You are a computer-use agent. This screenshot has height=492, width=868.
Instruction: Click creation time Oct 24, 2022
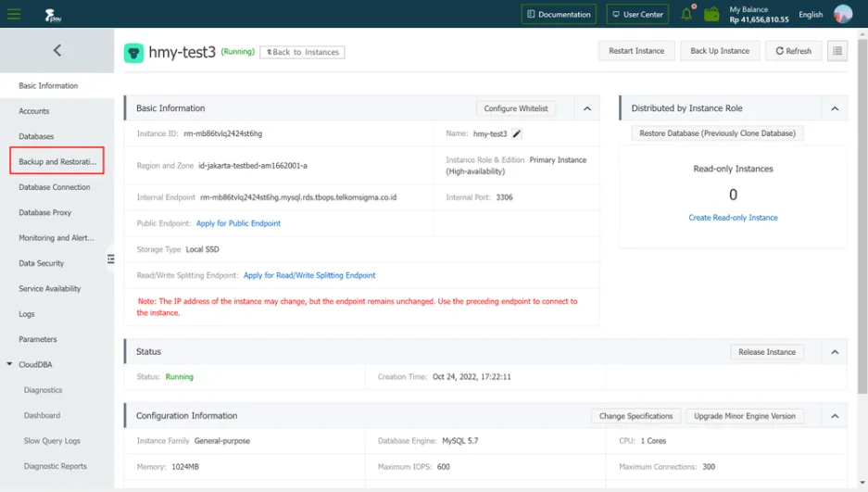472,377
